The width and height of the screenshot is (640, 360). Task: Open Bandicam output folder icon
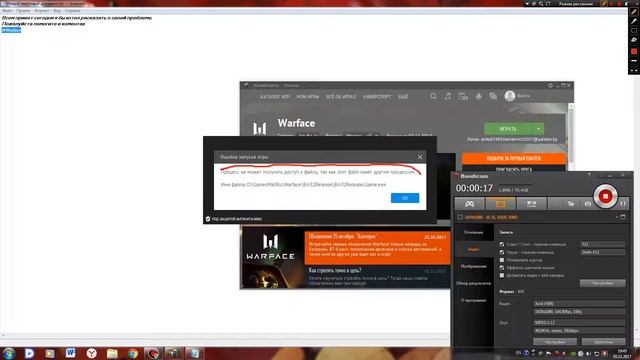click(571, 204)
